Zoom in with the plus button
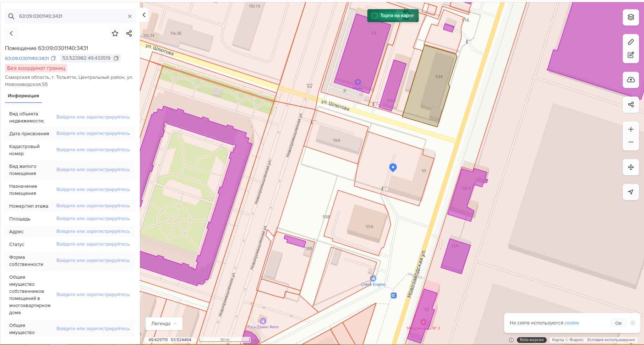Screen dimensions: 644x345 631,130
